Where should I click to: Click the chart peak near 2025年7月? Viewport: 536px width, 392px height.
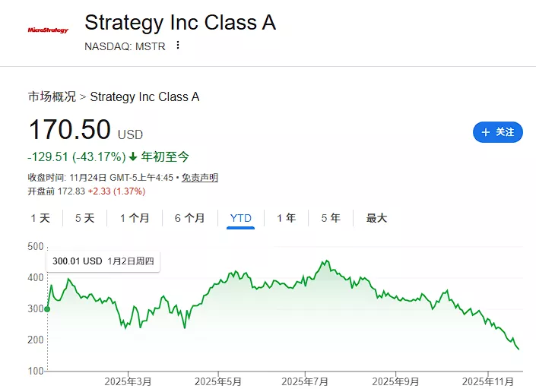pyautogui.click(x=325, y=262)
